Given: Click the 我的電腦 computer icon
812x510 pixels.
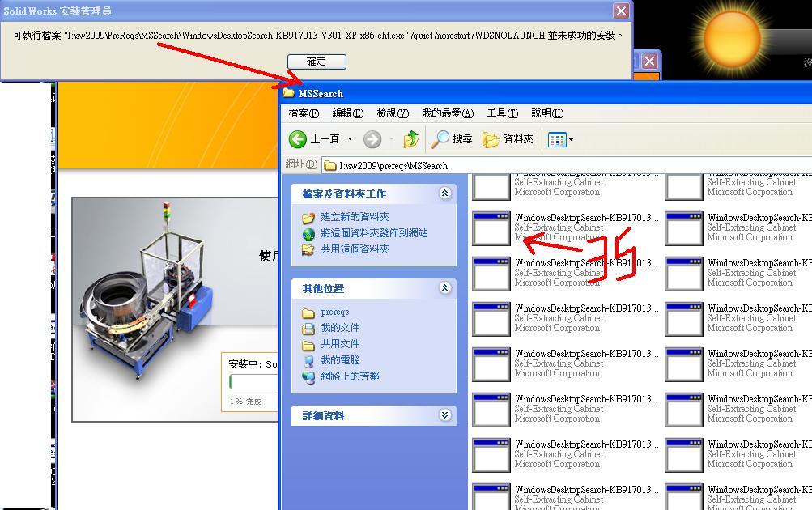Looking at the screenshot, I should pos(308,361).
